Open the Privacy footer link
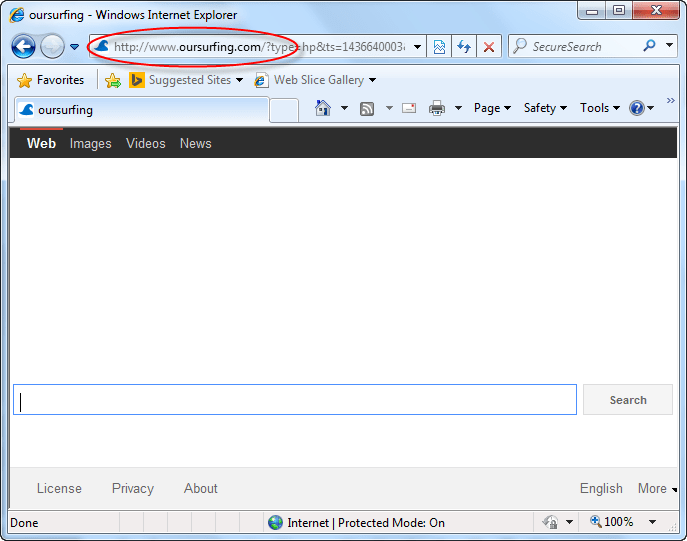Viewport: 687px width, 541px height. click(x=133, y=488)
